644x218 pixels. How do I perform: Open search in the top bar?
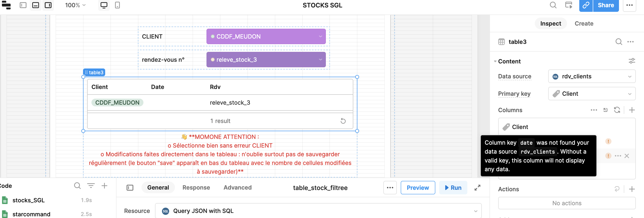pyautogui.click(x=553, y=5)
